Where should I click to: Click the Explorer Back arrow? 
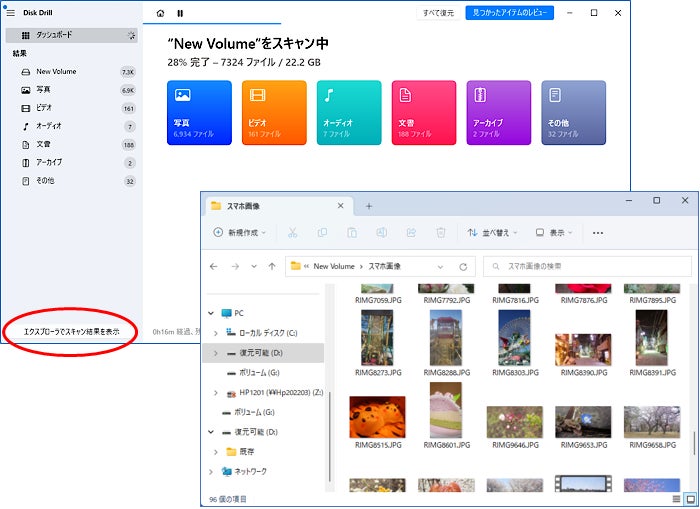214,267
